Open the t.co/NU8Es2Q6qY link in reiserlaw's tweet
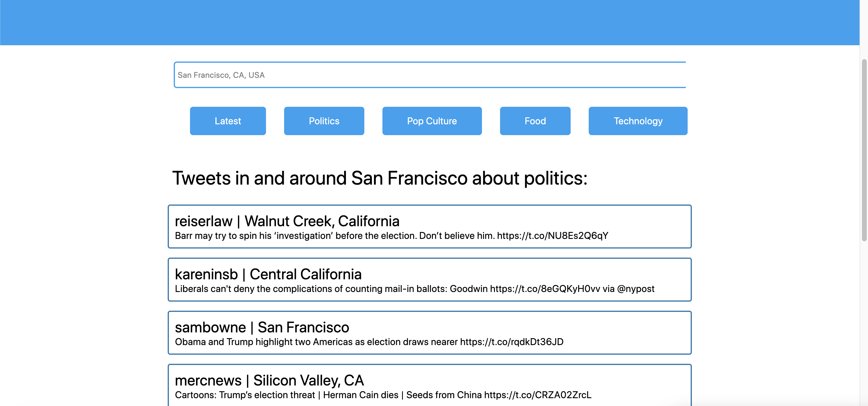The image size is (868, 406). click(552, 236)
